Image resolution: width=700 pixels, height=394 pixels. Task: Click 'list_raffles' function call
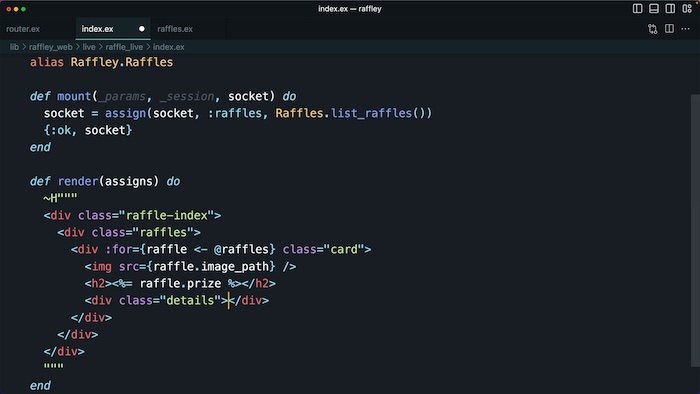point(371,113)
